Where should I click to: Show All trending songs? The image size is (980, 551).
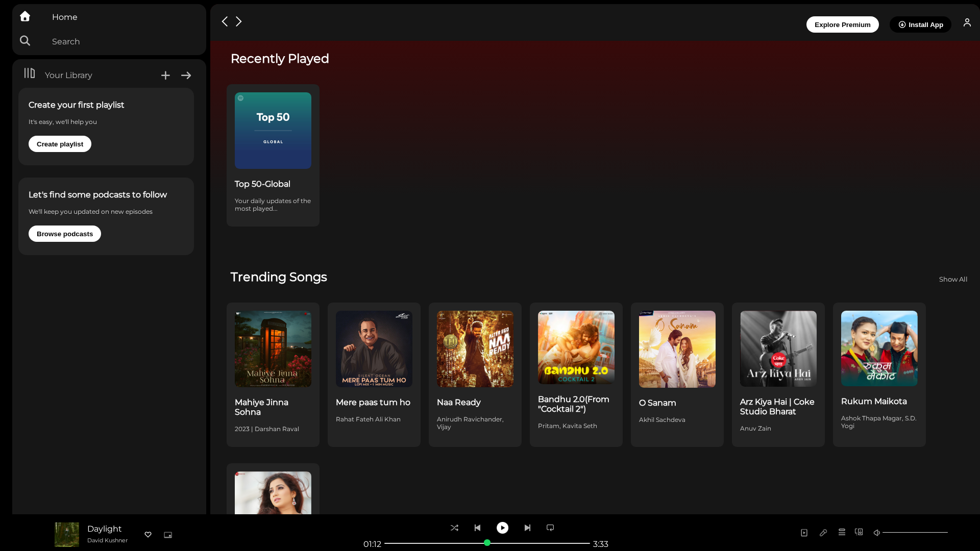(953, 279)
